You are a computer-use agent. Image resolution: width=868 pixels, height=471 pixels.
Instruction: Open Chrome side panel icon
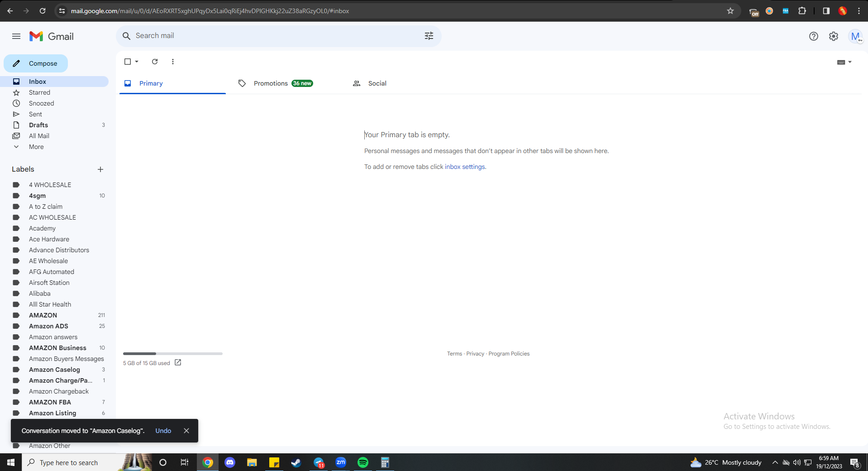pyautogui.click(x=826, y=11)
